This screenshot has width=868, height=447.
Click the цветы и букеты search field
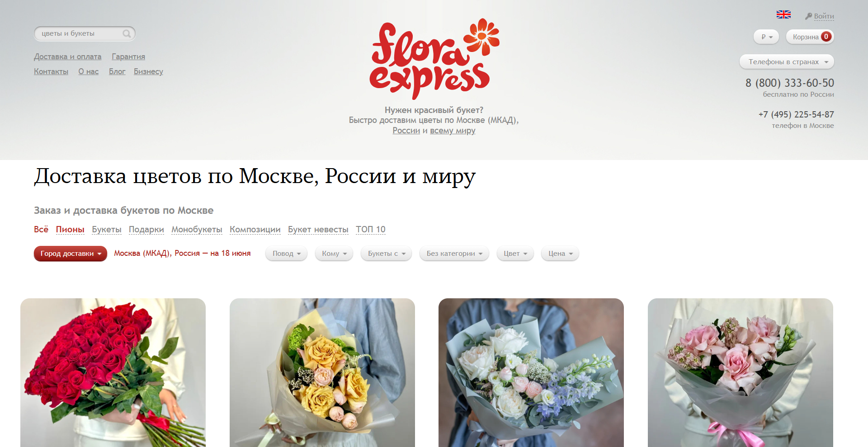(x=79, y=33)
